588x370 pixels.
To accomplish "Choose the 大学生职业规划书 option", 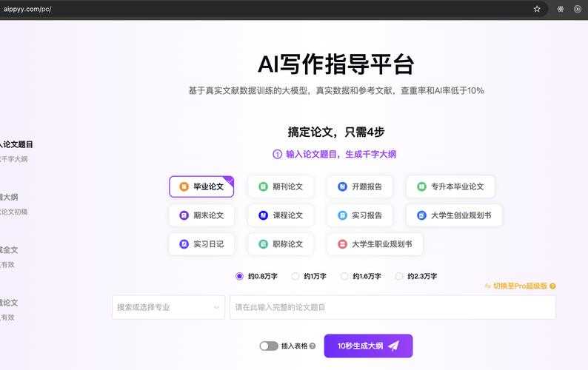I will tap(375, 244).
